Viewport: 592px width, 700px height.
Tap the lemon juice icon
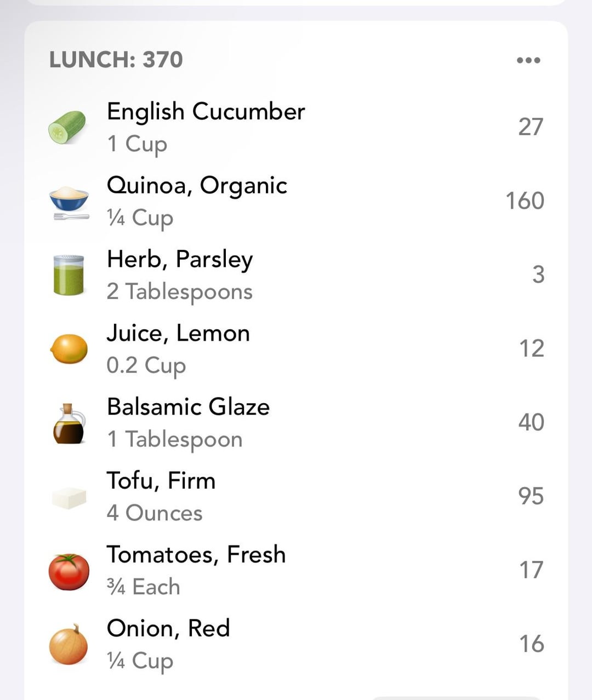click(69, 349)
